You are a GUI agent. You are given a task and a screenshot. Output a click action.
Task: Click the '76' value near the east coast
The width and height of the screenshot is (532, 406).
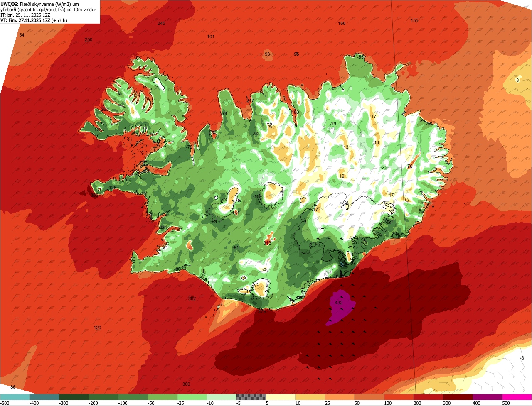tap(410, 166)
